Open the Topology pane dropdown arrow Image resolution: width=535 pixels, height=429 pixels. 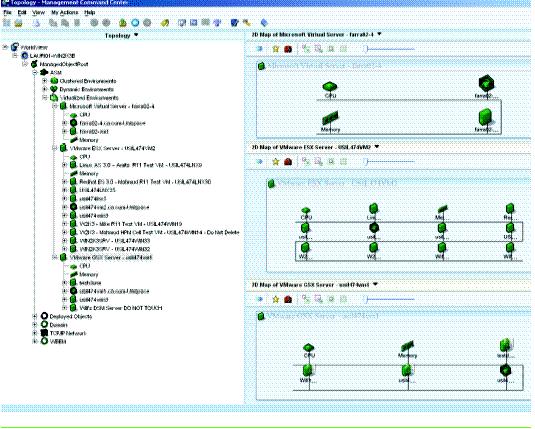(136, 35)
